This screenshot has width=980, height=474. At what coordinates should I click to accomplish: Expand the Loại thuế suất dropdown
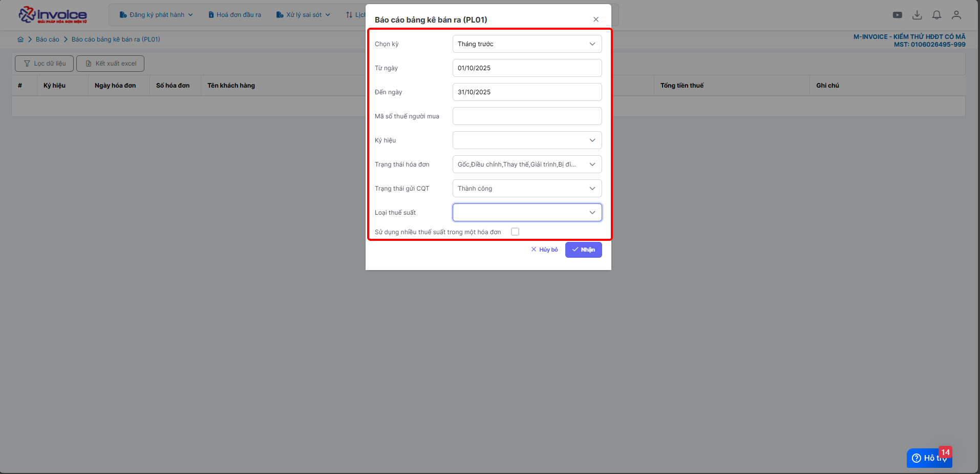pos(527,213)
